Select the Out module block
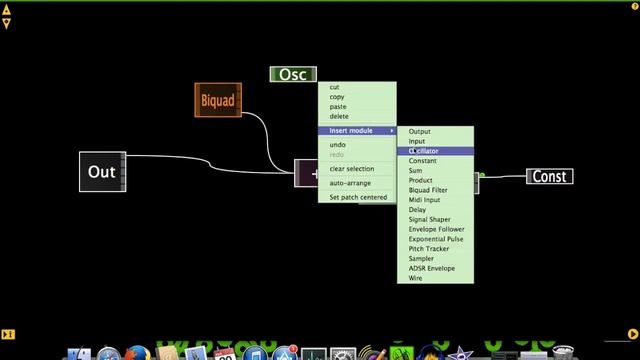Screen dimensions: 640x360 [102, 172]
